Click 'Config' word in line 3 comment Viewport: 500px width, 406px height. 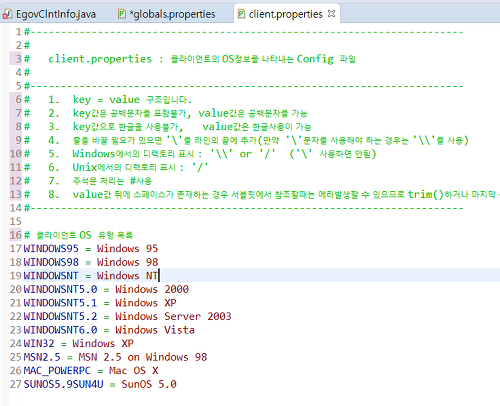coord(315,59)
